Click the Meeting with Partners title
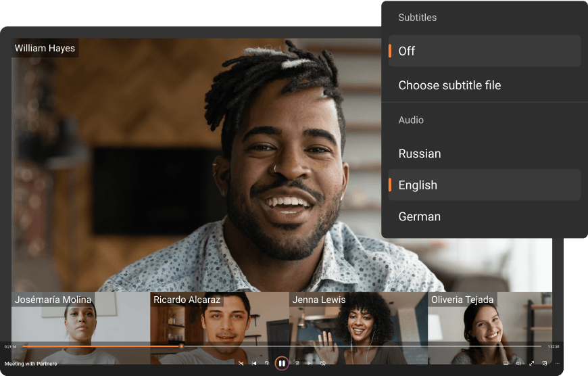588x376 pixels. 30,364
